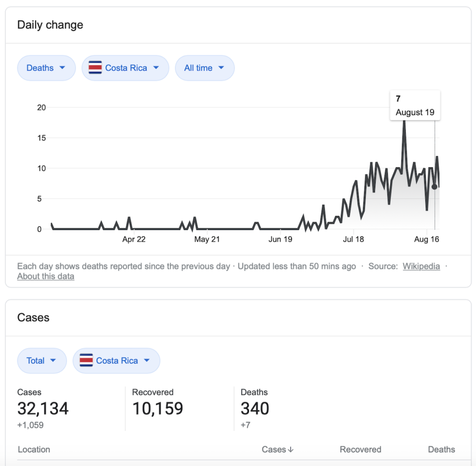This screenshot has width=476, height=466.
Task: Click the About this data link
Action: pyautogui.click(x=46, y=276)
